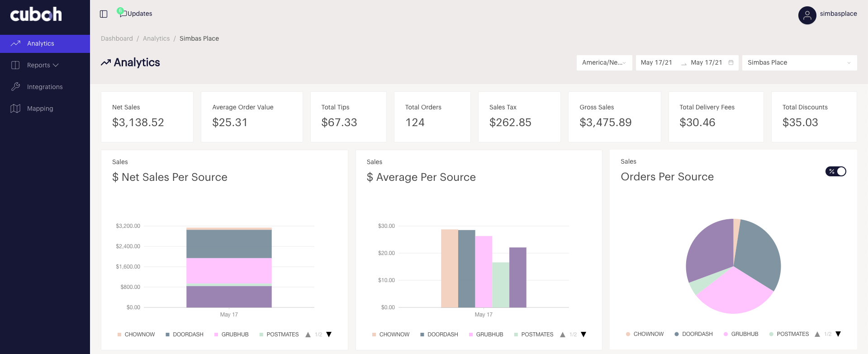Open the Simbas Place location dropdown
The height and width of the screenshot is (354, 868).
(x=799, y=63)
